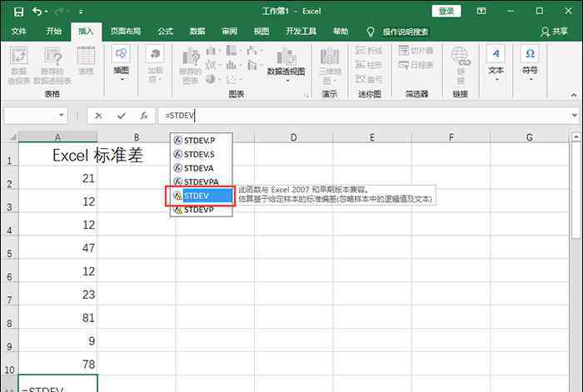Select STDEV.S from the autocomplete list
This screenshot has width=583, height=392.
coord(202,154)
